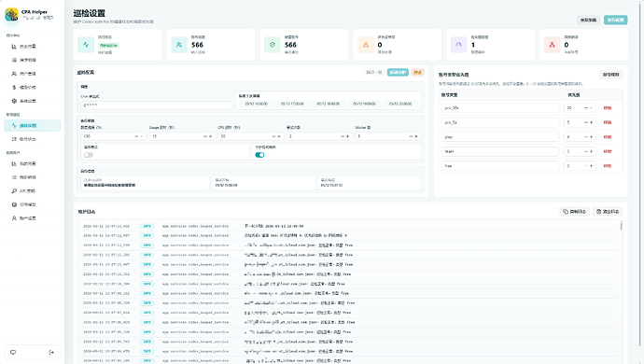
Task: Click the CPA Helper logo
Action: (x=11, y=15)
